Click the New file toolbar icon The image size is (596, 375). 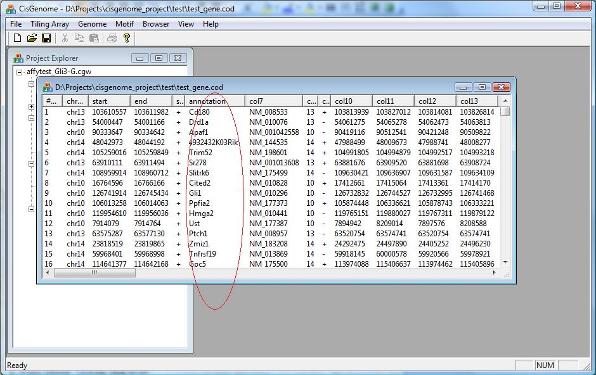click(x=17, y=38)
